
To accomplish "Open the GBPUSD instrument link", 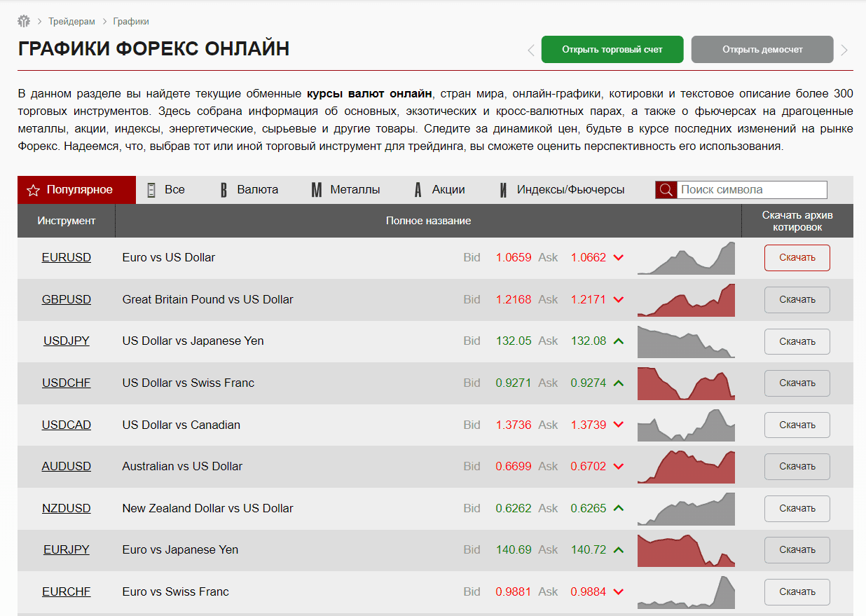I will pyautogui.click(x=67, y=299).
